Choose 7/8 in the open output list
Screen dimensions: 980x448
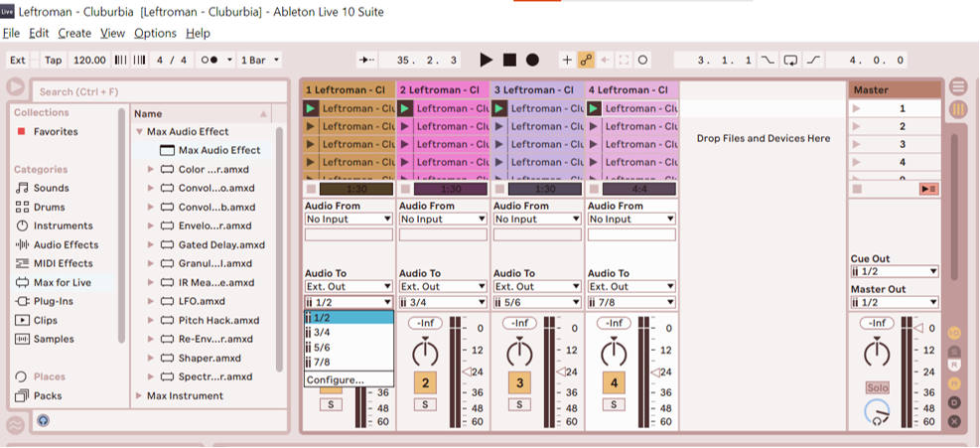point(349,363)
